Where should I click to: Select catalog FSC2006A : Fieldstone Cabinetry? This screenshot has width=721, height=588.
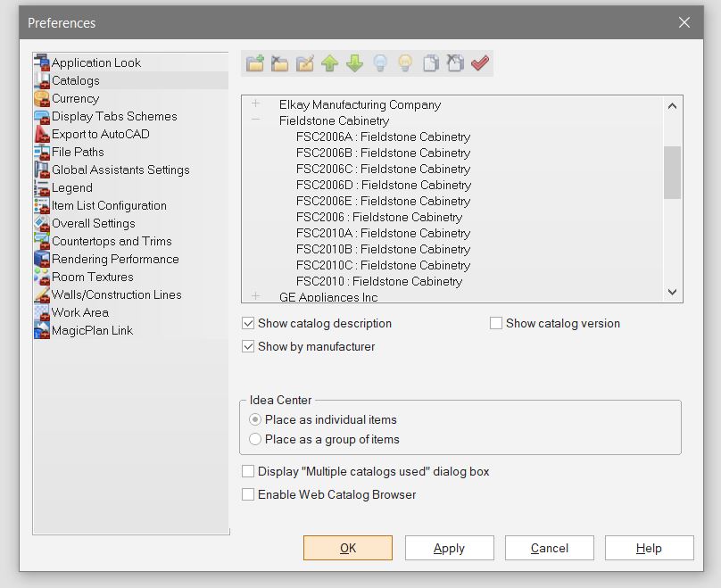[384, 137]
